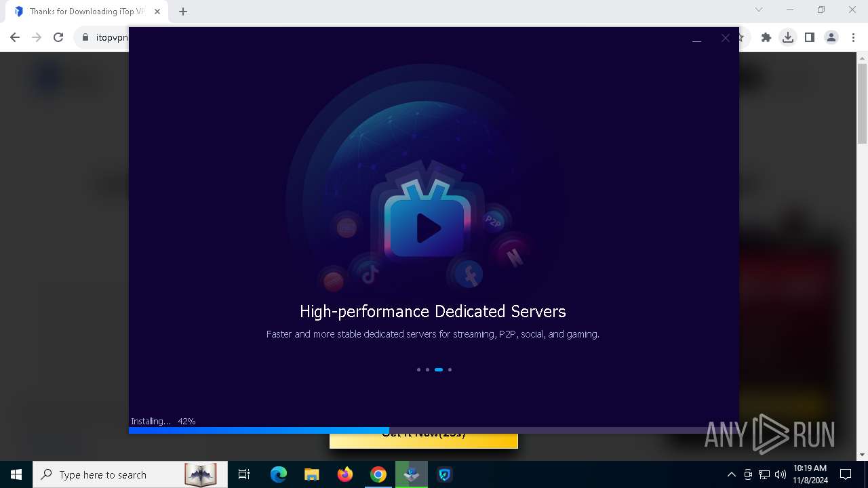Select the second carousel dot indicator
The width and height of the screenshot is (868, 488).
pyautogui.click(x=427, y=369)
